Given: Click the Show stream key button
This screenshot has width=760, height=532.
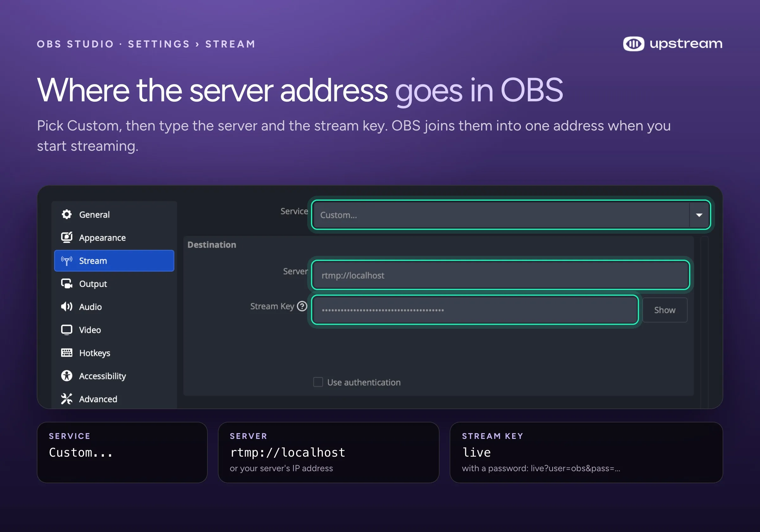Looking at the screenshot, I should (x=665, y=310).
